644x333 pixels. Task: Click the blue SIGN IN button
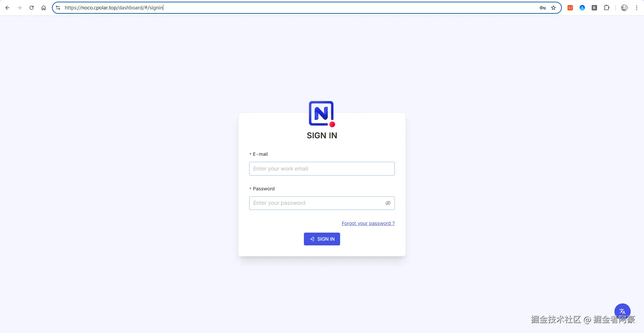click(322, 239)
